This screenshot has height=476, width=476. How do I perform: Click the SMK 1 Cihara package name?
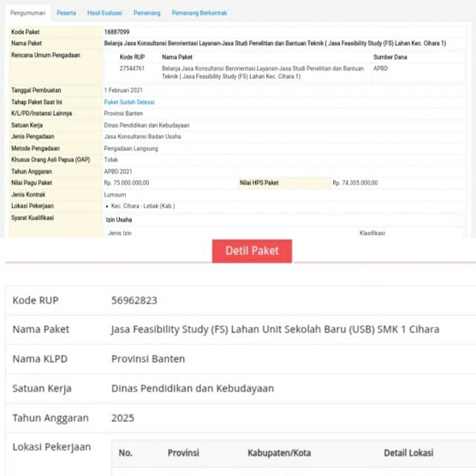274,329
